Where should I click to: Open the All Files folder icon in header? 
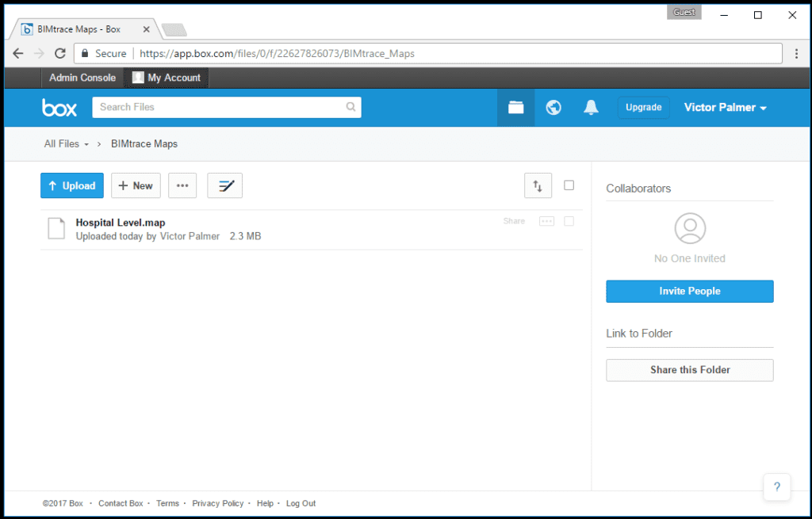pos(515,108)
